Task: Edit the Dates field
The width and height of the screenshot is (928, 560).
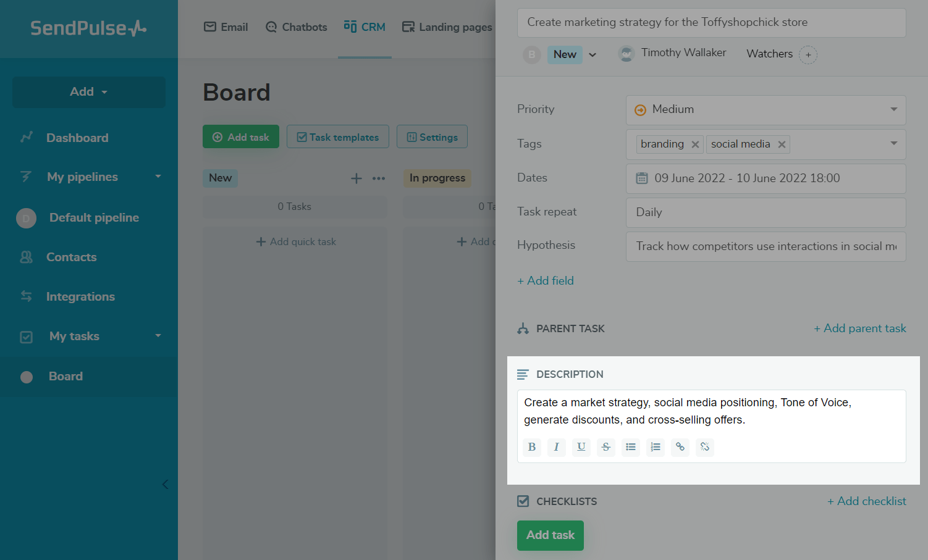Action: [x=766, y=178]
